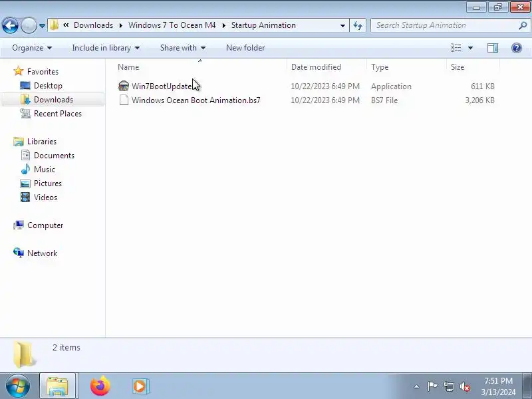Open Favorites in navigation pane
The image size is (532, 399).
pos(43,72)
